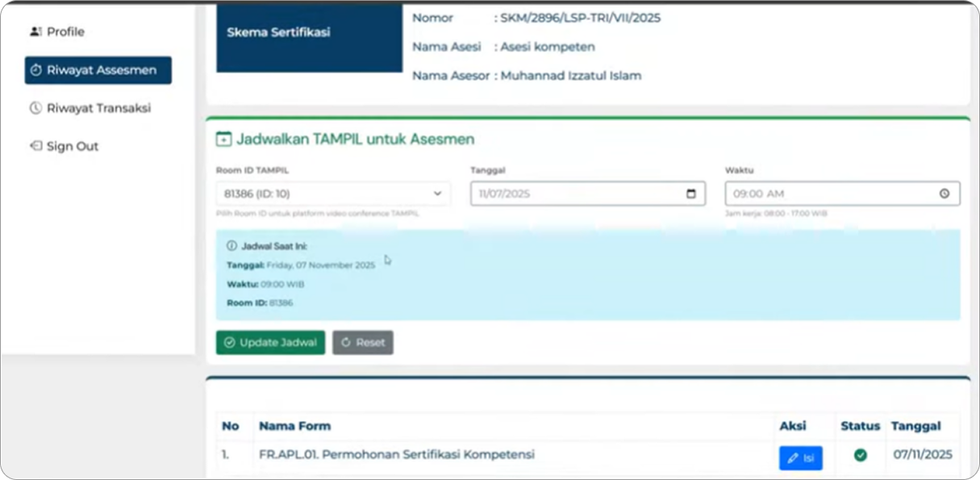Viewport: 980px width, 480px height.
Task: Open the calendar picker icon in Tanggal field
Action: tap(690, 194)
